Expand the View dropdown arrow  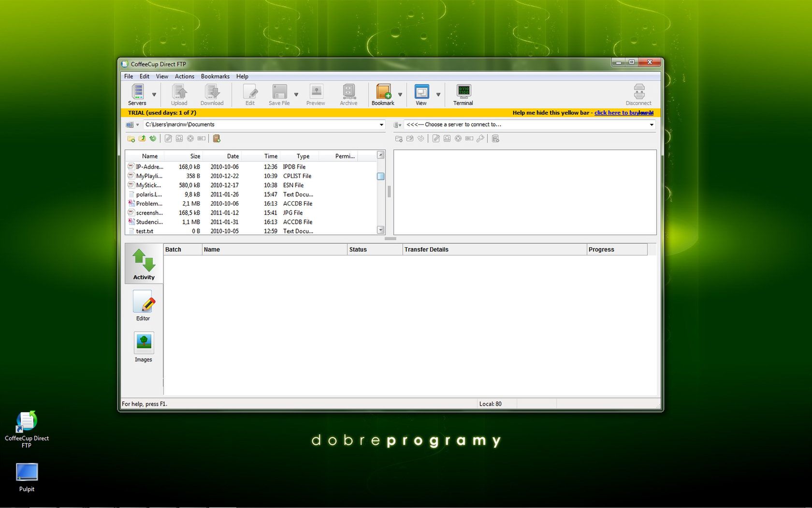coord(438,95)
